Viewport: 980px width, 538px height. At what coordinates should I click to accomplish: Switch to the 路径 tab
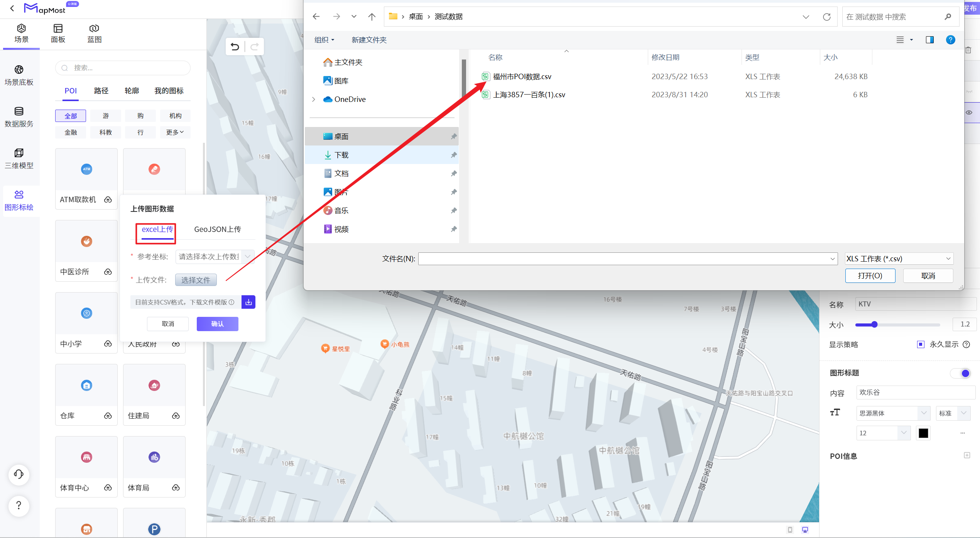coord(101,91)
